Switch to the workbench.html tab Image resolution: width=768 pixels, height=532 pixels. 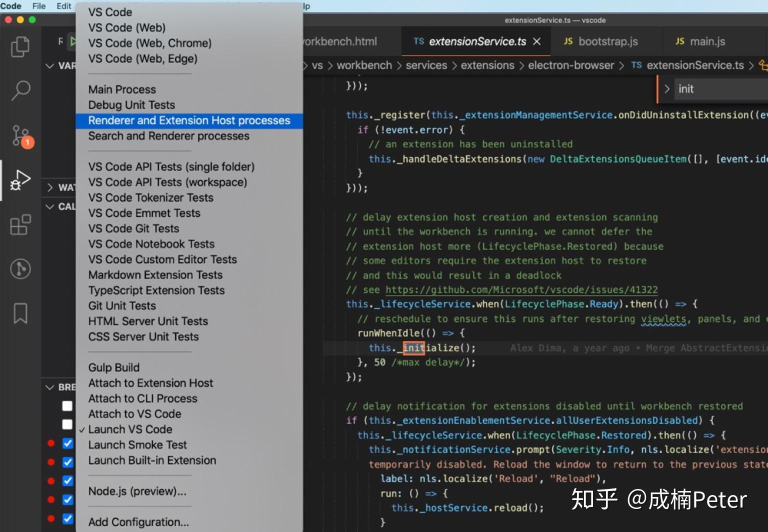pyautogui.click(x=340, y=41)
